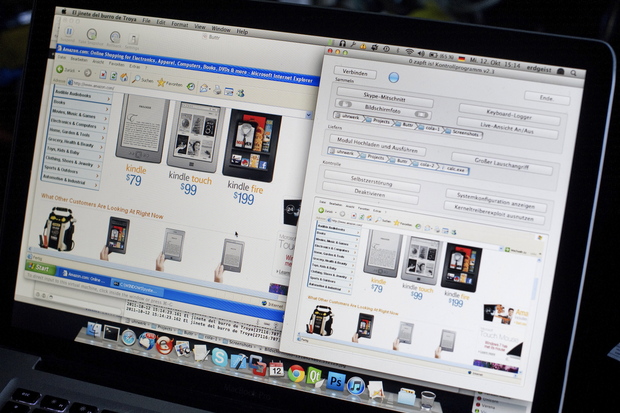Image resolution: width=620 pixels, height=413 pixels.
Task: Click the grey forward arrow in Internet Explorer
Action: tap(88, 73)
